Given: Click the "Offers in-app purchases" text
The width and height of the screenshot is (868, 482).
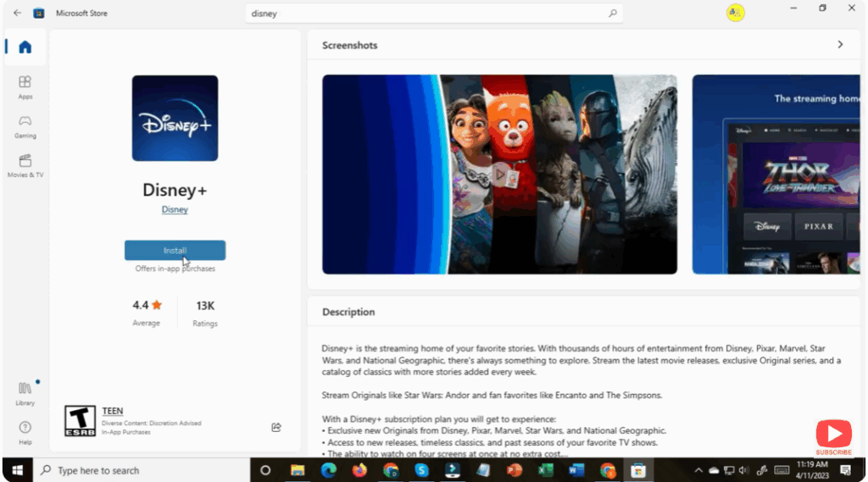Looking at the screenshot, I should pos(175,269).
